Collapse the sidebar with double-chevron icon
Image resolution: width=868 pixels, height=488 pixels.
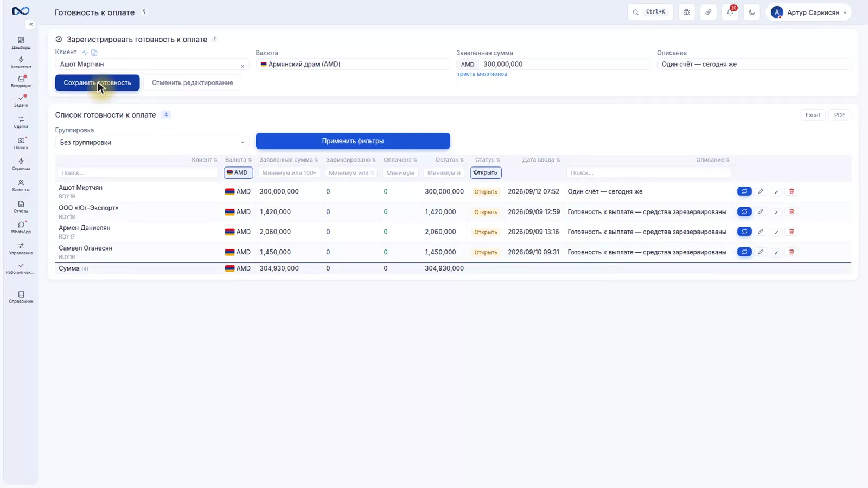pyautogui.click(x=30, y=24)
